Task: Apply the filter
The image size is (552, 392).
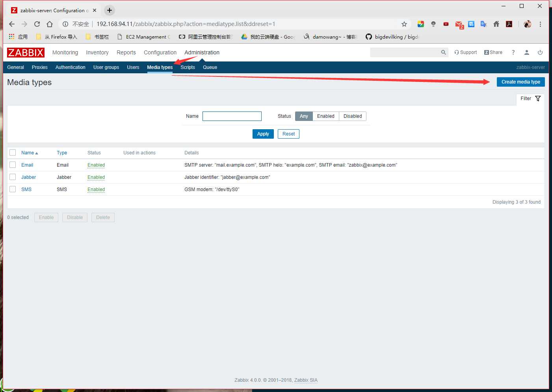Action: (263, 134)
